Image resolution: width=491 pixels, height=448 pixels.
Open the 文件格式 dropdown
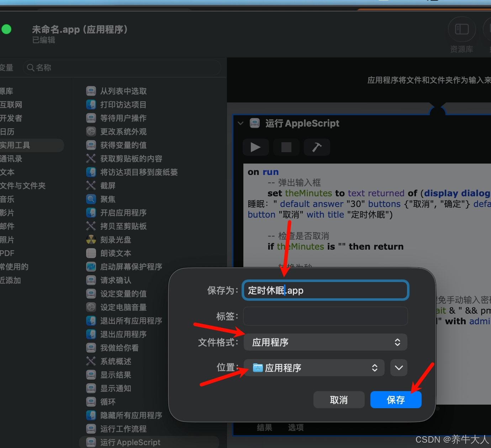(326, 342)
